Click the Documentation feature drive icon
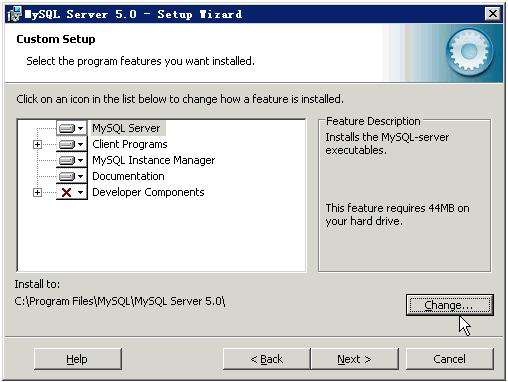Screen dimensions: 508x382 pos(67,176)
